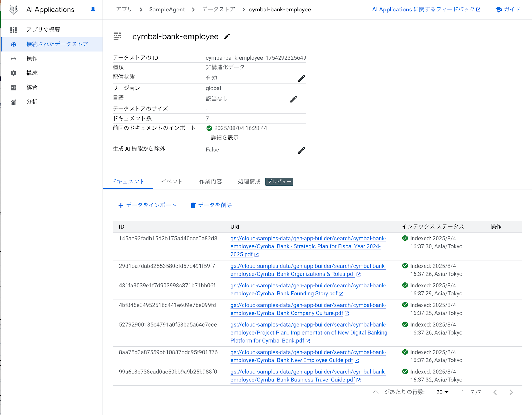Select document ID 4bf845e34952516c441e609e7be099fd
This screenshot has height=415, width=532.
click(168, 305)
